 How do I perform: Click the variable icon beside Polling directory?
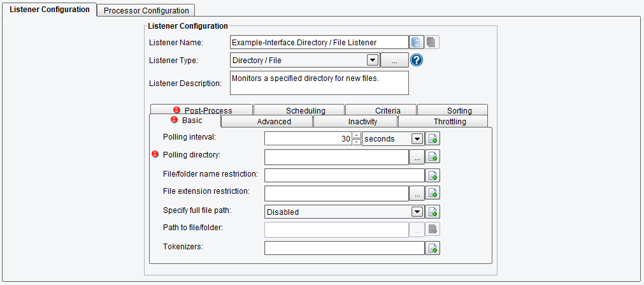coord(433,157)
